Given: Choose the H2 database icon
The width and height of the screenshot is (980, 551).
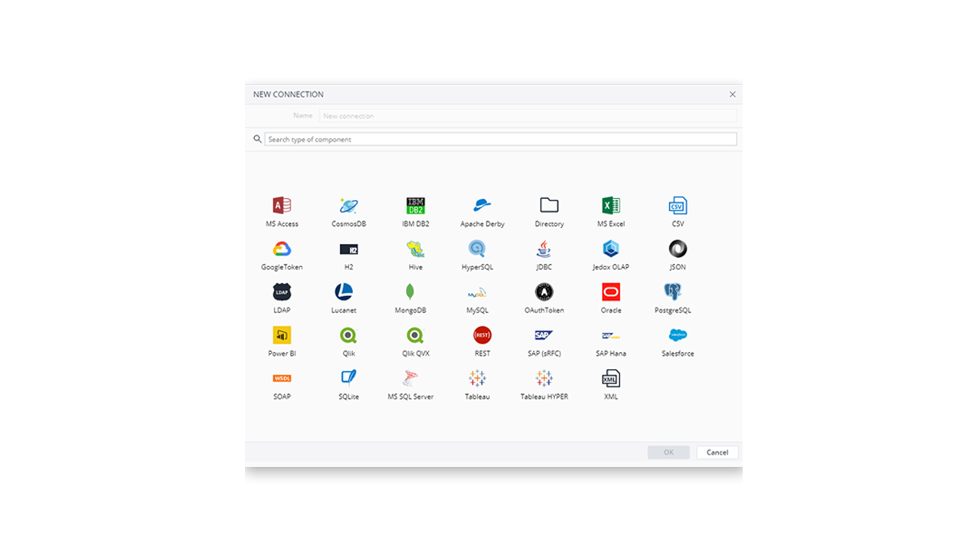Looking at the screenshot, I should 348,249.
